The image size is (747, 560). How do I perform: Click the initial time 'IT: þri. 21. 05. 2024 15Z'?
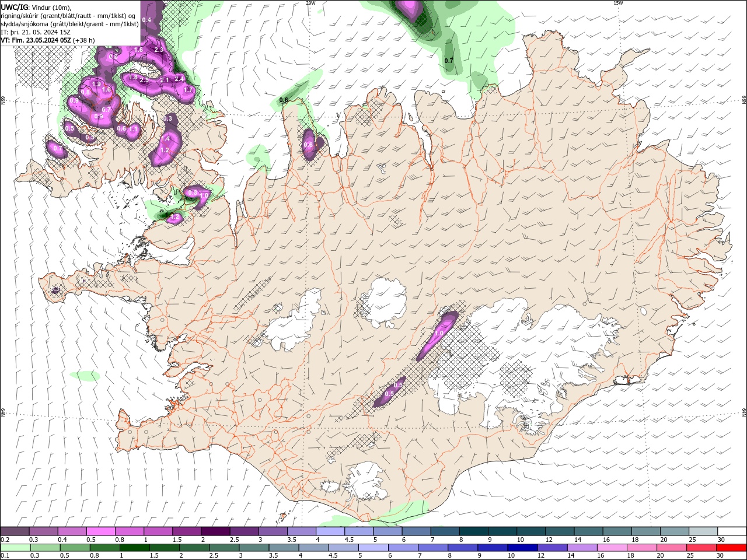(37, 32)
